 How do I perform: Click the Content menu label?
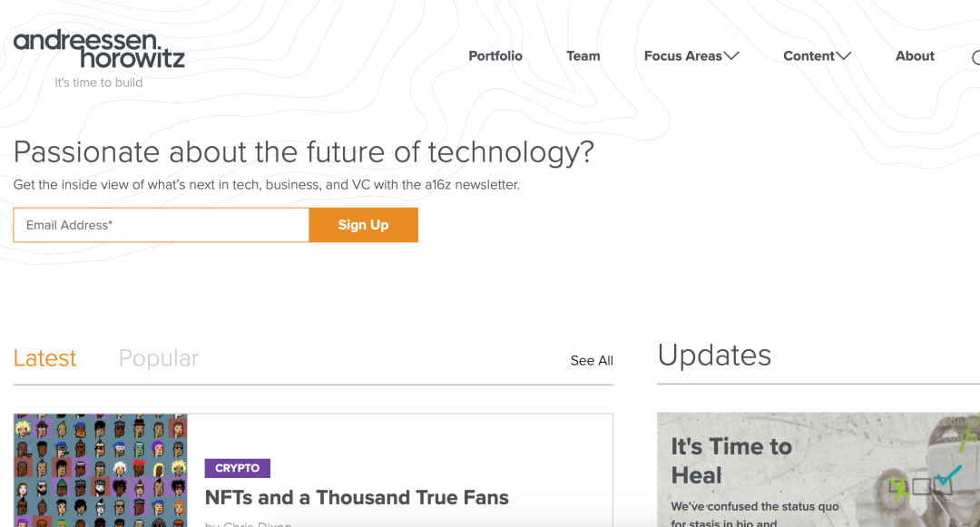808,56
